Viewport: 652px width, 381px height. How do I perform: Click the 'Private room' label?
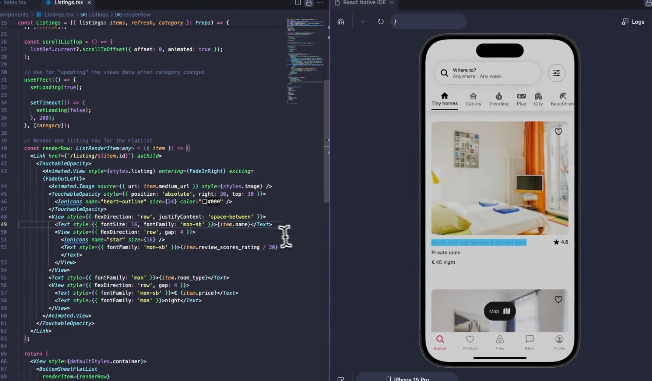(446, 252)
